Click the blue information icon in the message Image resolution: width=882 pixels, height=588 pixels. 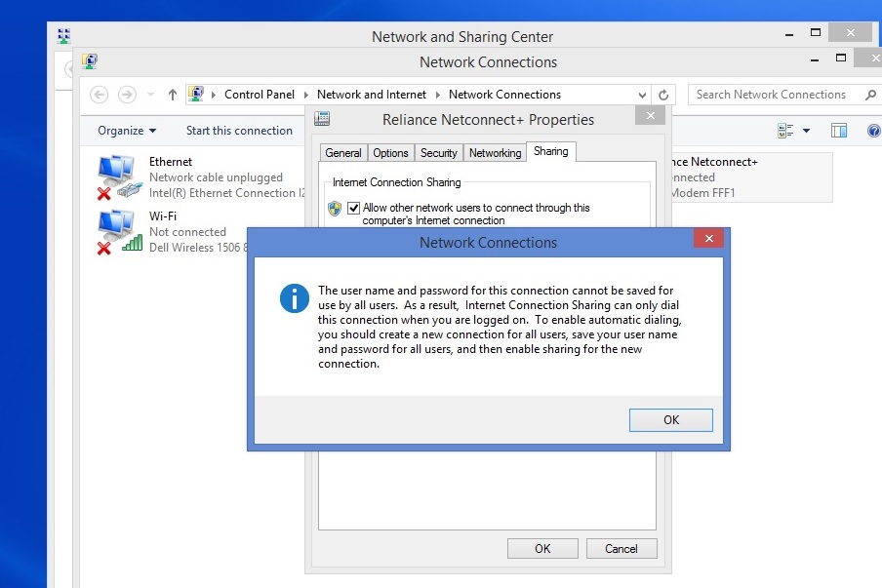point(295,298)
